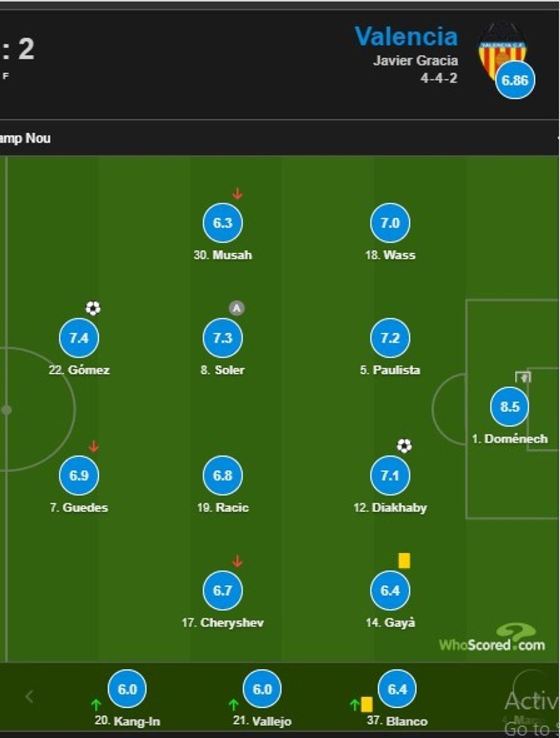Select Wass's 7.0 rating circle
The height and width of the screenshot is (738, 560).
pyautogui.click(x=390, y=223)
